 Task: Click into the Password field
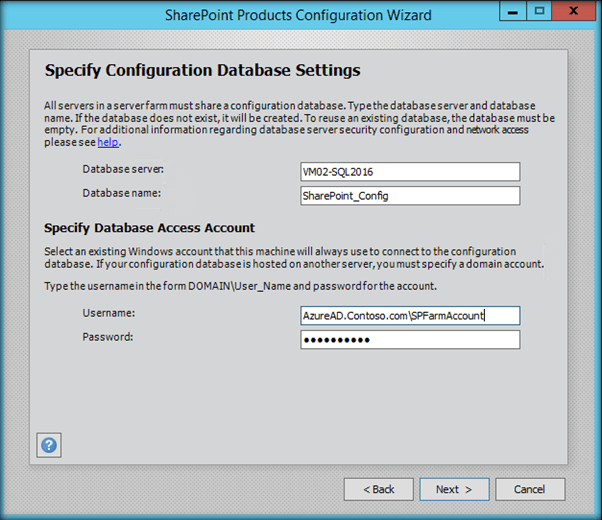click(x=410, y=340)
